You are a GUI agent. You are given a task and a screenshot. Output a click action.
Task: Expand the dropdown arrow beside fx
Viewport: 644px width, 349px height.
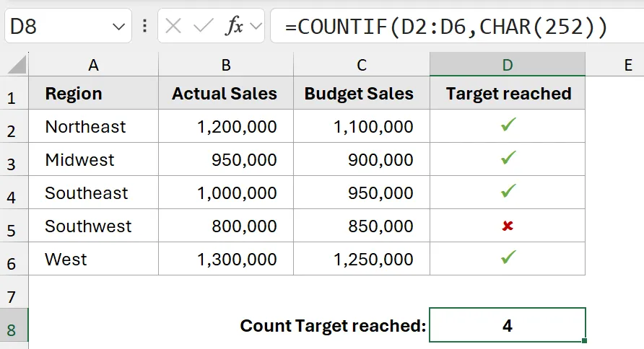pos(256,27)
